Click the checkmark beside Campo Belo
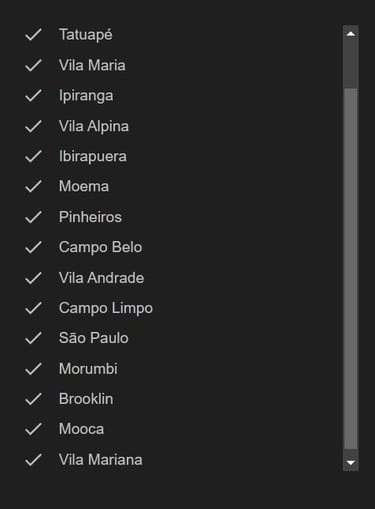 click(33, 247)
